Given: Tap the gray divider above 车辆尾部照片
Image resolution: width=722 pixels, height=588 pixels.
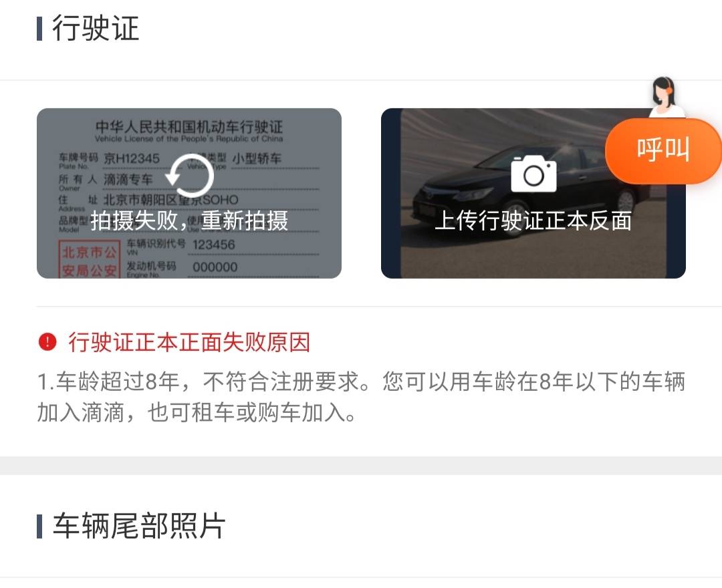Looking at the screenshot, I should (x=361, y=466).
